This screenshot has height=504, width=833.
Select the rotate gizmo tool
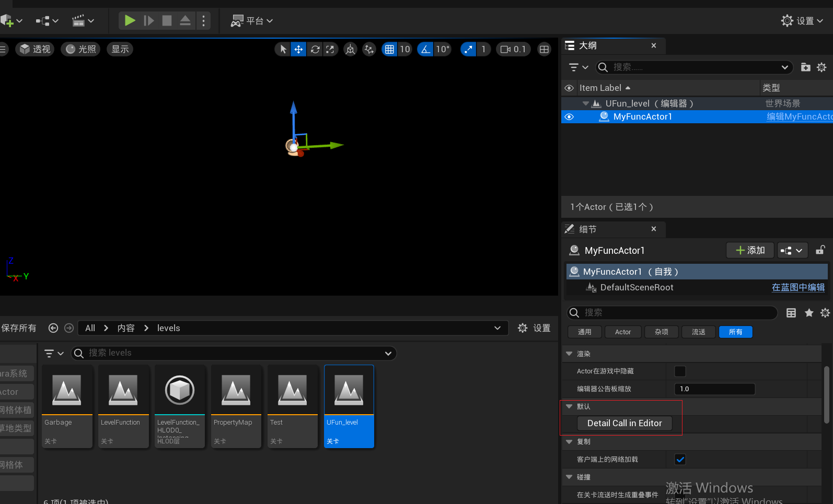(x=315, y=49)
